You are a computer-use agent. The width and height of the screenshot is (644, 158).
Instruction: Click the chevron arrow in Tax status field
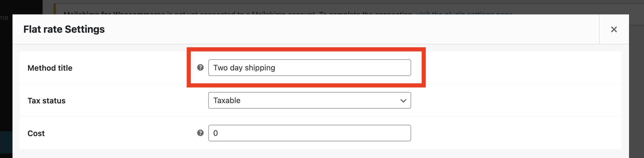pyautogui.click(x=403, y=101)
